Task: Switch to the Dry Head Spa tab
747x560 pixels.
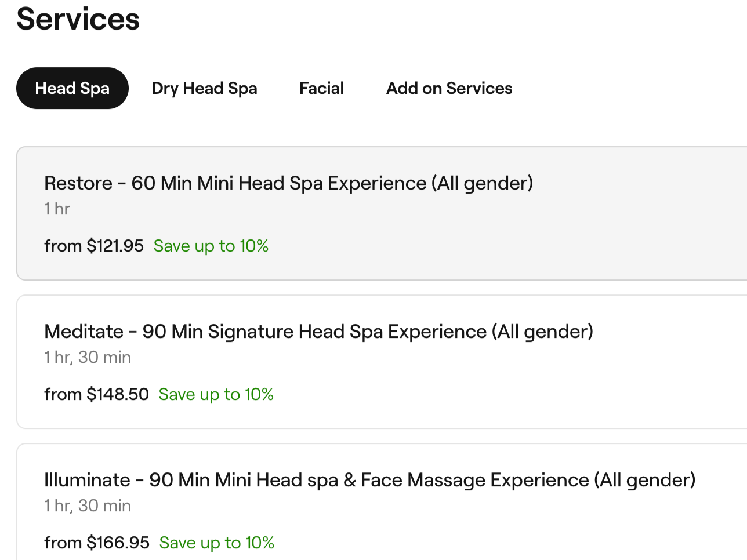Action: [204, 88]
